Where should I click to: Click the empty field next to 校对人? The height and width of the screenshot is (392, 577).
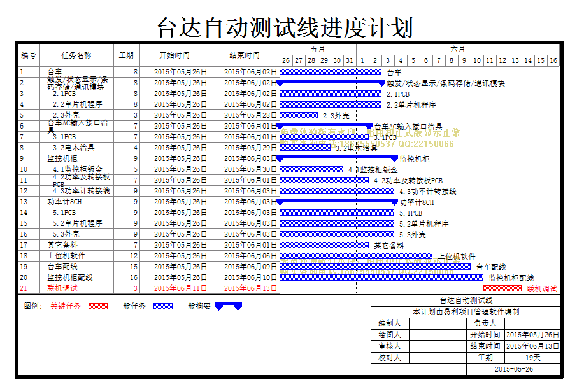pyautogui.click(x=438, y=358)
